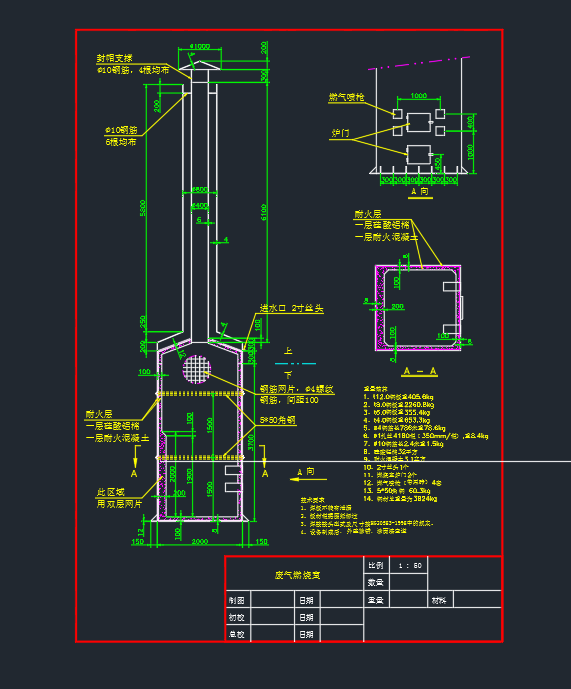Click the '钢筋，间距100' text

tap(289, 400)
